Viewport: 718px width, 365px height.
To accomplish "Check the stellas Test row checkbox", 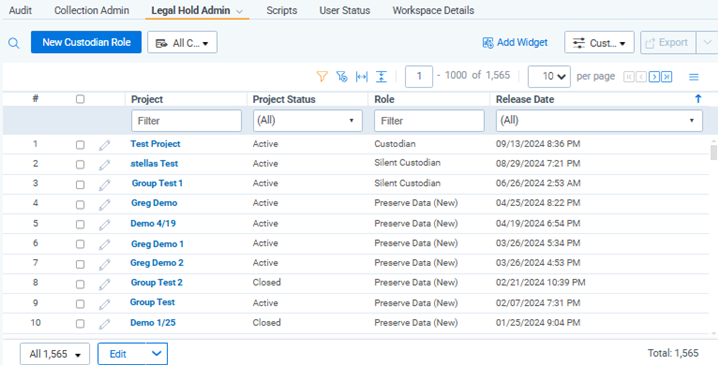I will [80, 165].
